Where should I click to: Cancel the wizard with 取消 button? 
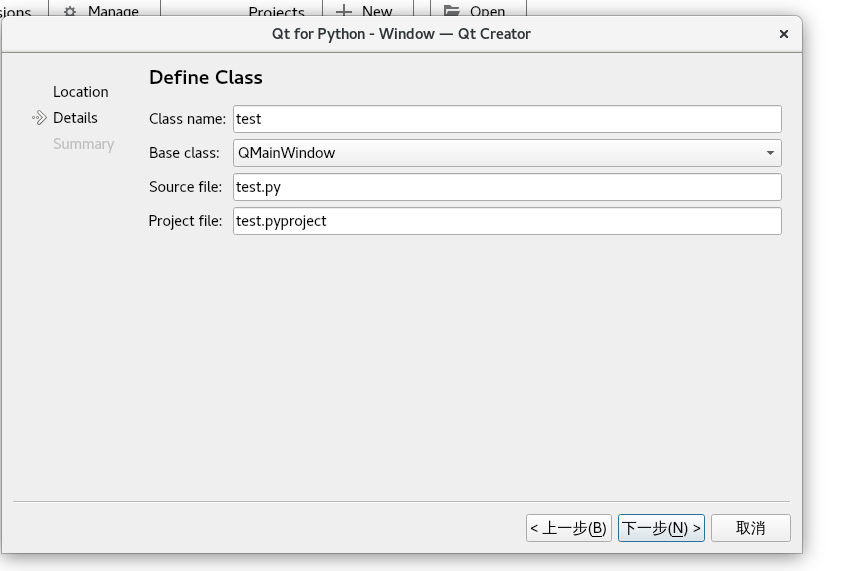click(750, 528)
